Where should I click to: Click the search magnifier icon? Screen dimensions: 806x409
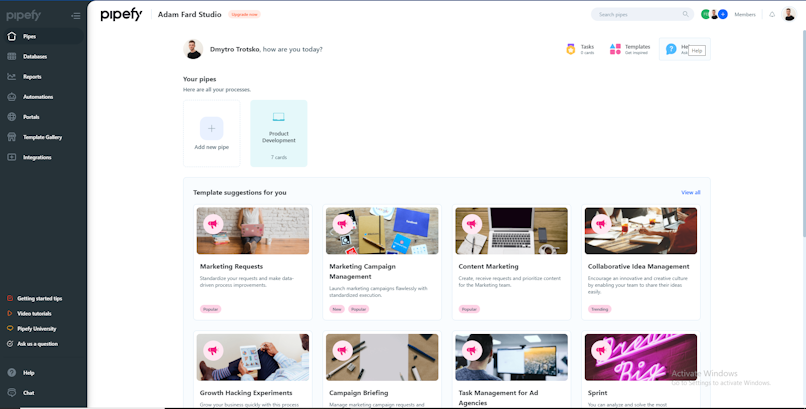[x=685, y=14]
